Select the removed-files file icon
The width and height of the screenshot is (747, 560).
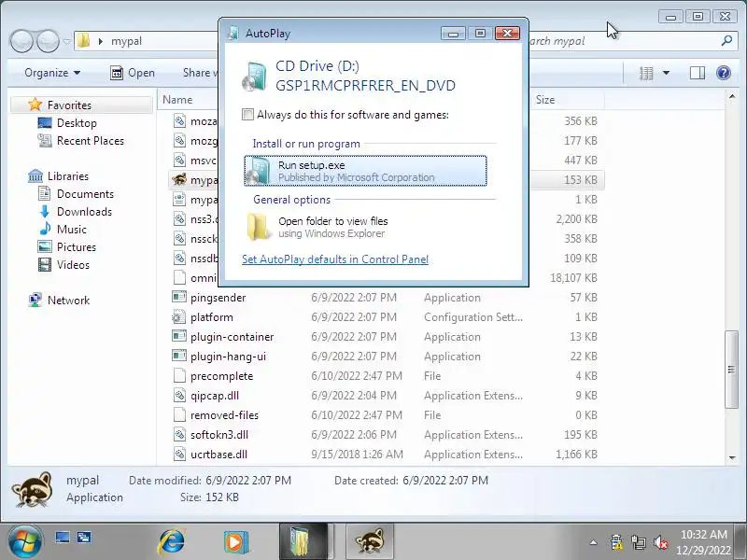(179, 414)
